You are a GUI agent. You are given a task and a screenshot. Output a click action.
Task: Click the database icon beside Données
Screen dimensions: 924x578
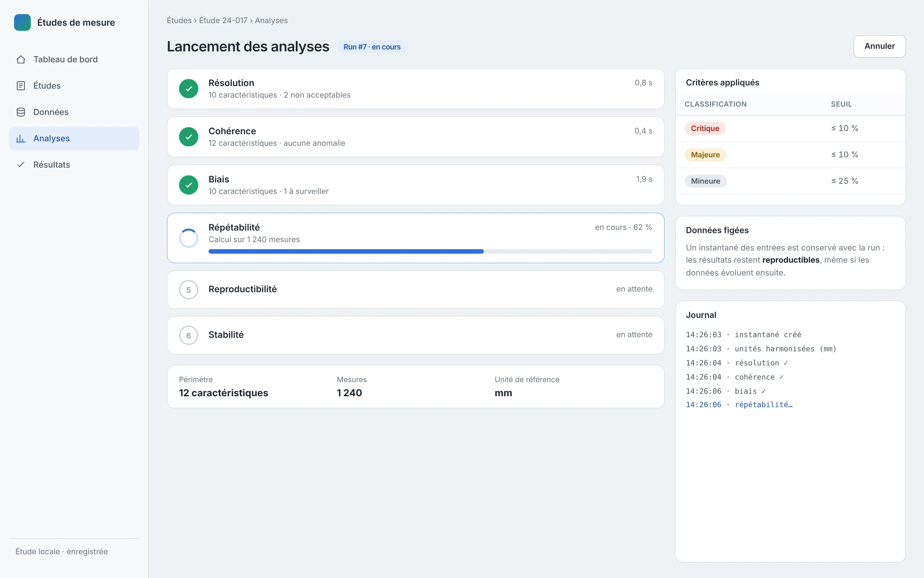coord(21,112)
